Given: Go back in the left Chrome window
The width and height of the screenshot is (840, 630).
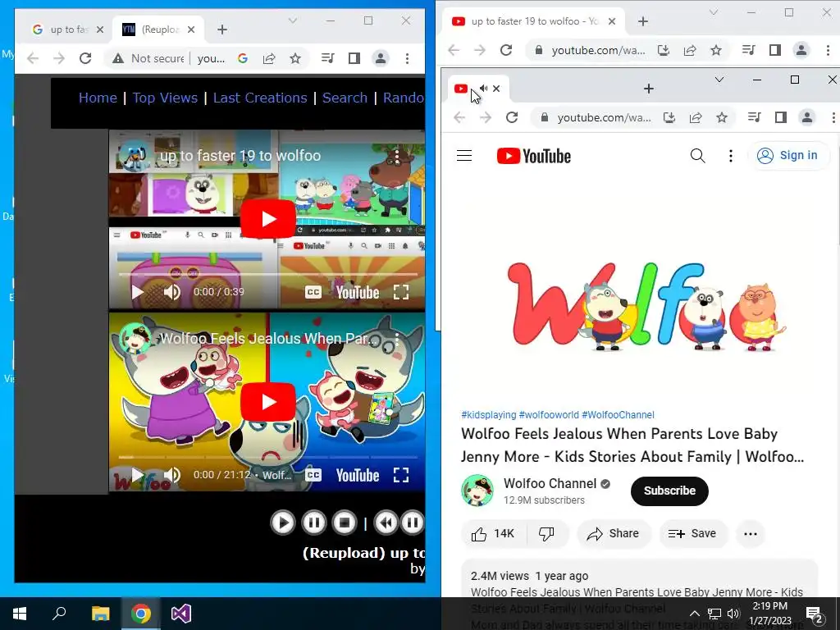Looking at the screenshot, I should pos(33,58).
